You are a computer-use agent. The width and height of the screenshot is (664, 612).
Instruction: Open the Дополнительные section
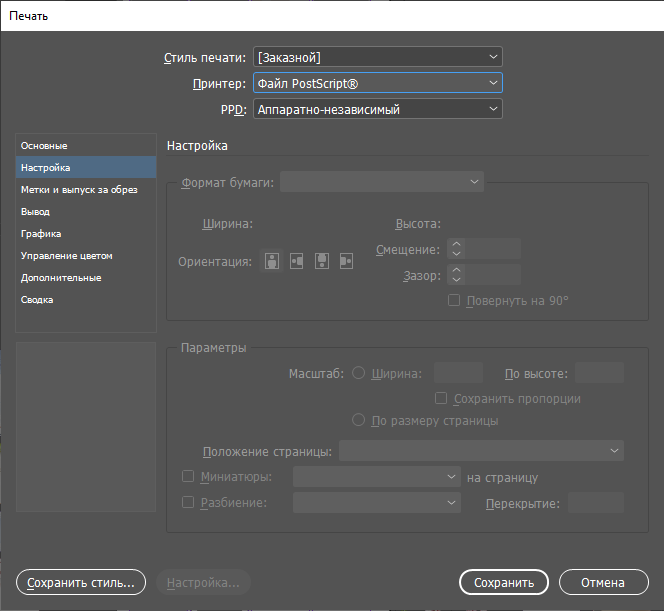pos(86,278)
